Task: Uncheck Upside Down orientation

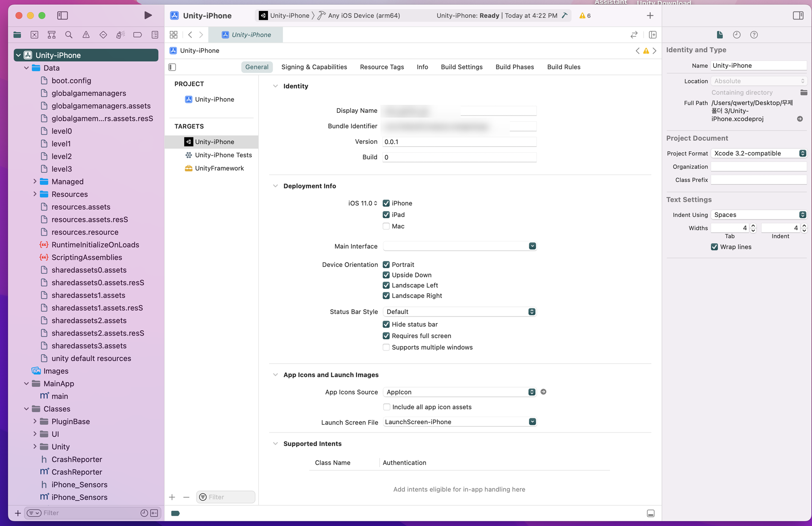Action: (x=386, y=275)
